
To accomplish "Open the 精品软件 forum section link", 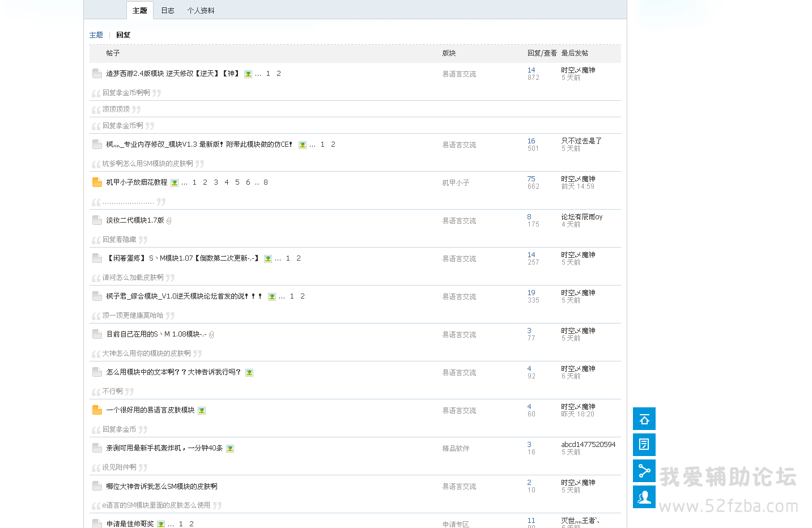I will (x=456, y=449).
